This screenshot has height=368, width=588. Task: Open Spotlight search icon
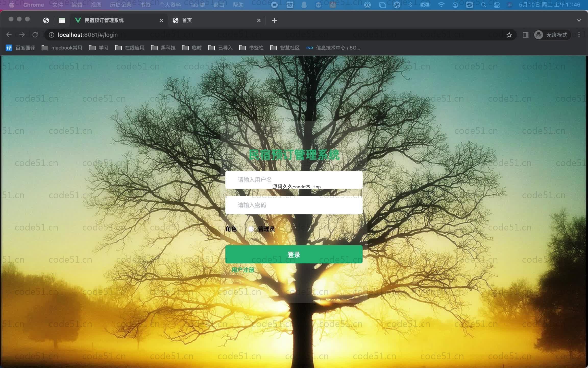484,5
